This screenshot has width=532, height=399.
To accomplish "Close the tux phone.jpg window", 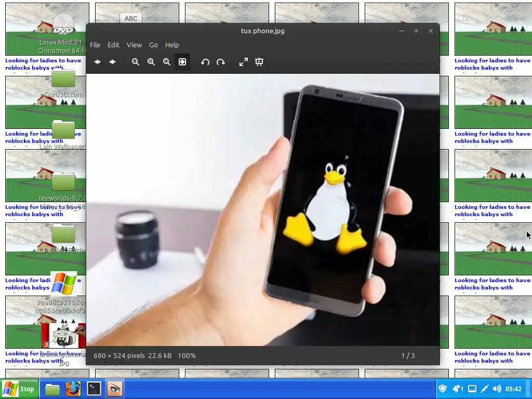I will [431, 31].
